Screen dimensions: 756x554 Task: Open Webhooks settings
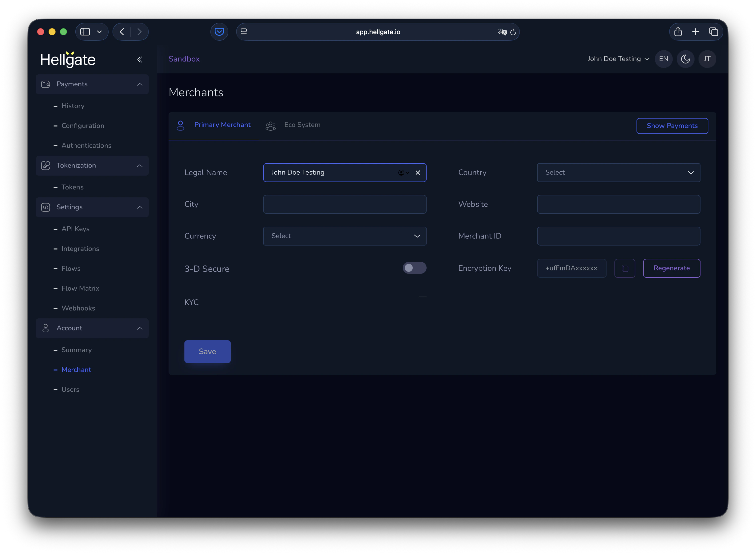click(x=78, y=308)
